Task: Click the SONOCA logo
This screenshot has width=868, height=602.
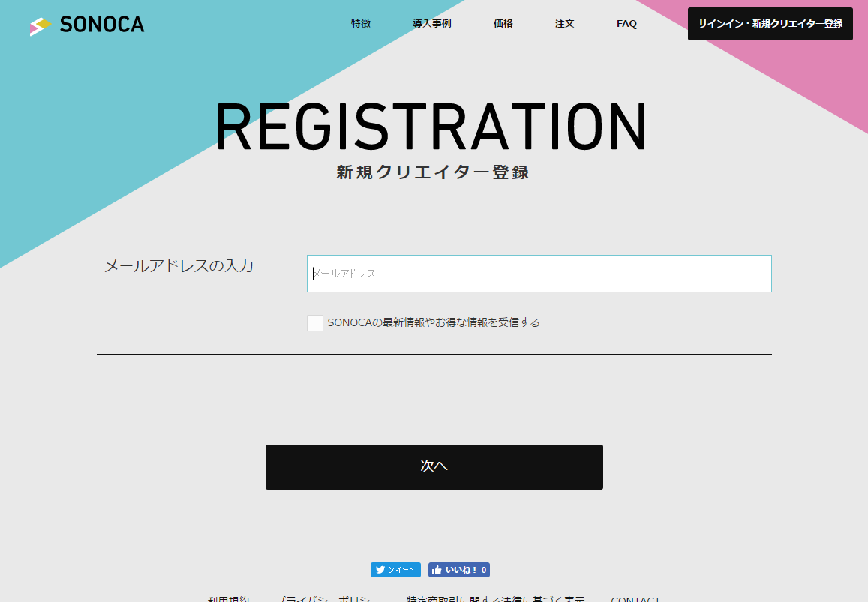Action: (87, 24)
